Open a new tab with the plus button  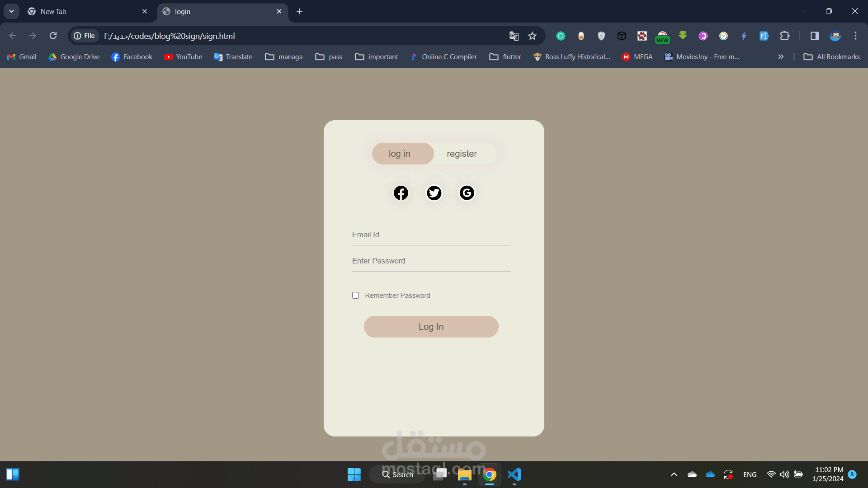coord(299,12)
